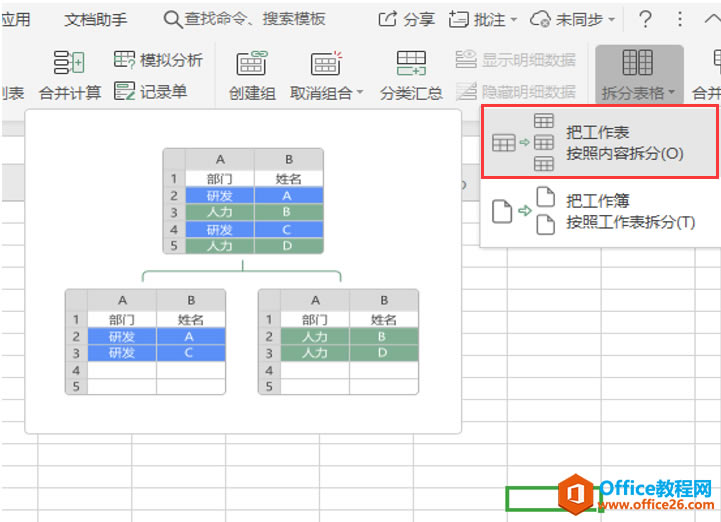Screen dimensions: 721x522
Task: Open 模拟分析 what-if analysis
Action: coord(158,60)
